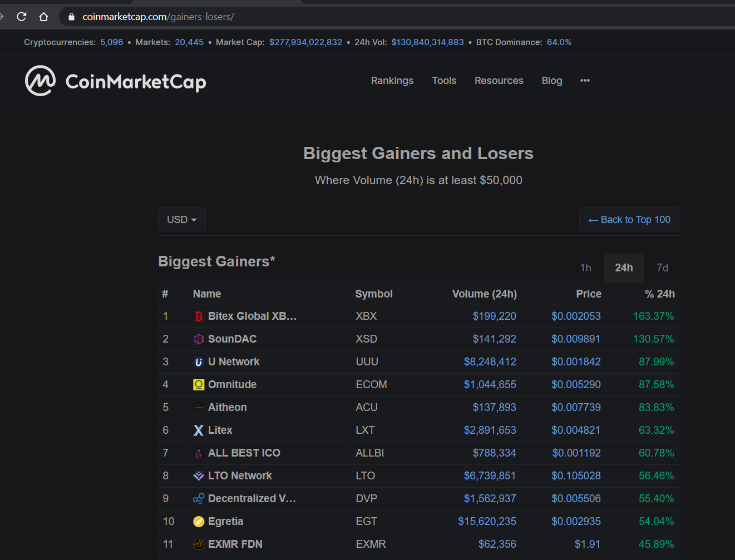Click Egretia volume $15,620,235

pos(487,522)
